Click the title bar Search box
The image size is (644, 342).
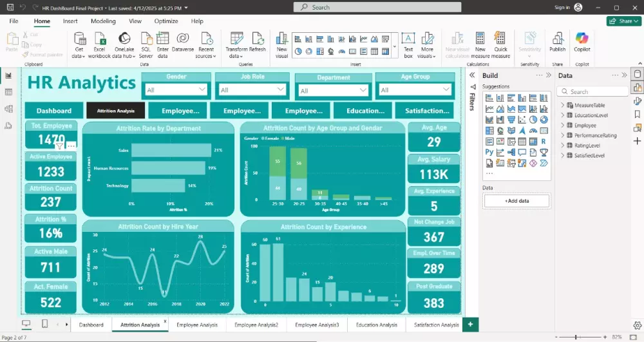click(377, 7)
